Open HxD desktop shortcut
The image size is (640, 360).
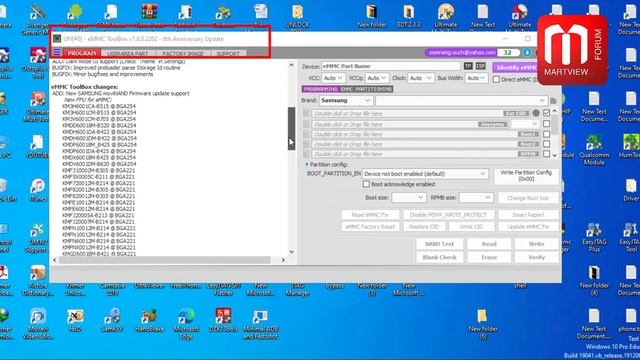[x=75, y=321]
